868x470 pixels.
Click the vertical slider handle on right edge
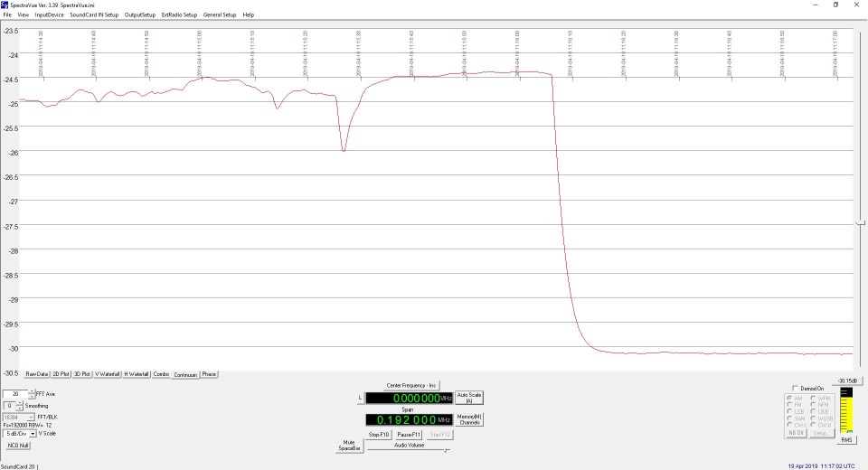tap(860, 222)
